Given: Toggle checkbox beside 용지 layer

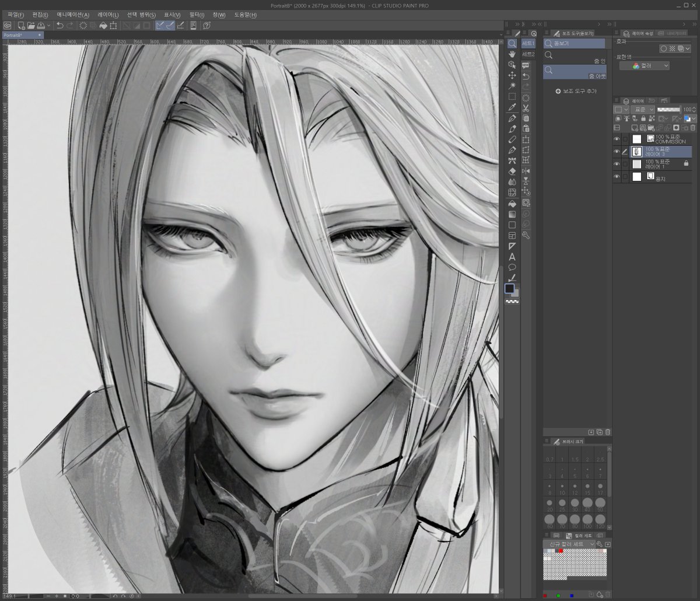Looking at the screenshot, I should [x=625, y=176].
